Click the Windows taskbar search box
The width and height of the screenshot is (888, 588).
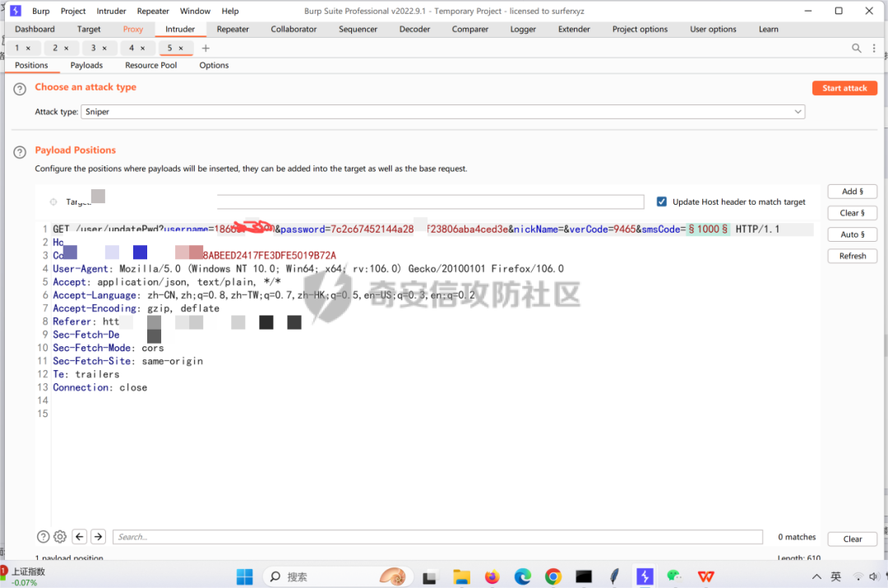tap(337, 576)
